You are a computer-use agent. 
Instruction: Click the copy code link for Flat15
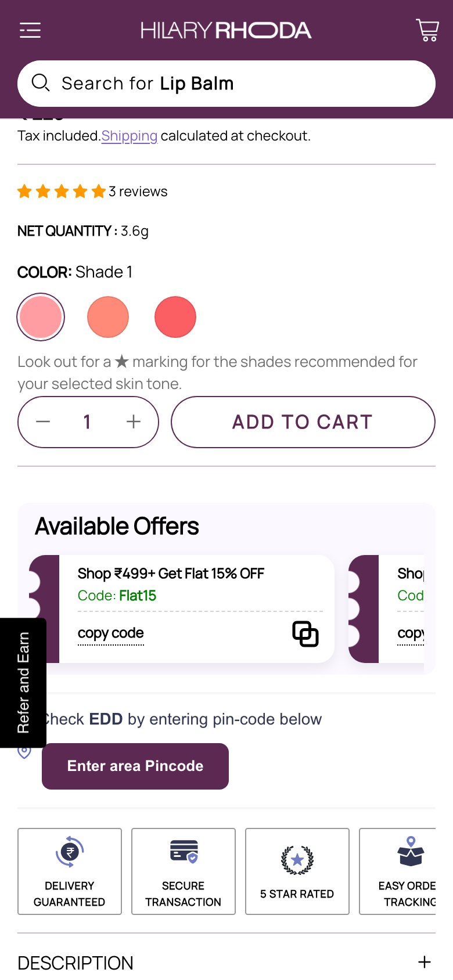pos(111,633)
